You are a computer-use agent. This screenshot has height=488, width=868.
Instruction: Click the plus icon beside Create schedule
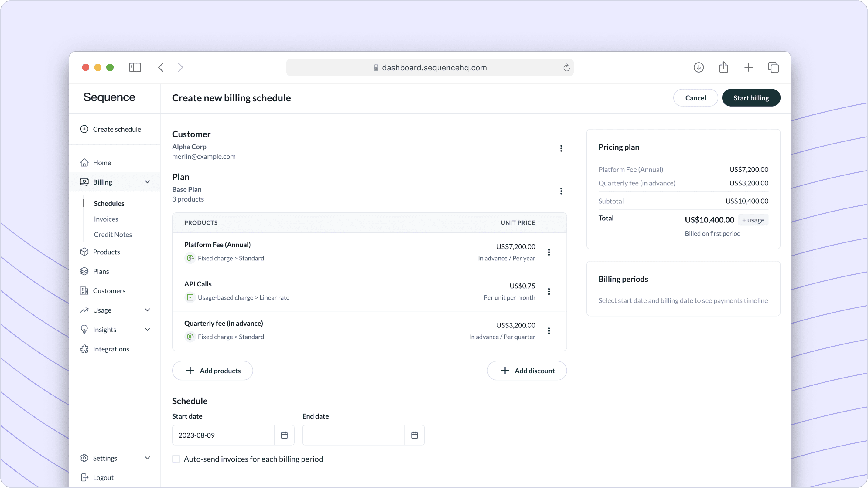(x=84, y=129)
